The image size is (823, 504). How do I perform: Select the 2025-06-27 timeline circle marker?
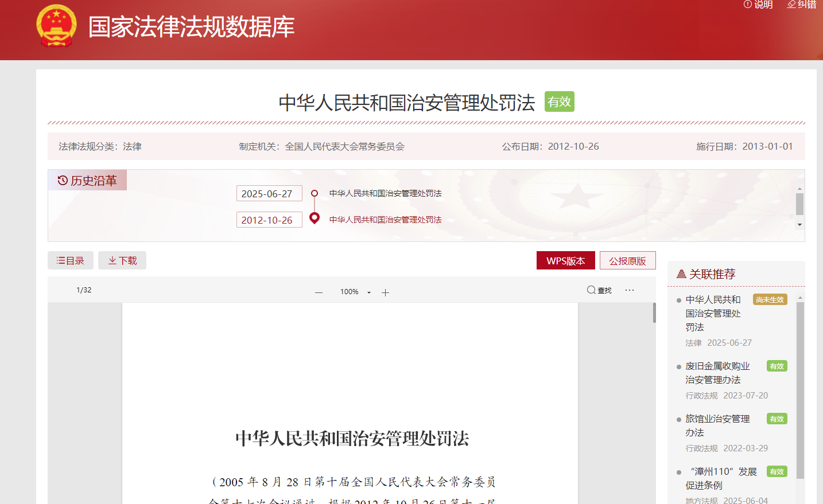coord(315,193)
